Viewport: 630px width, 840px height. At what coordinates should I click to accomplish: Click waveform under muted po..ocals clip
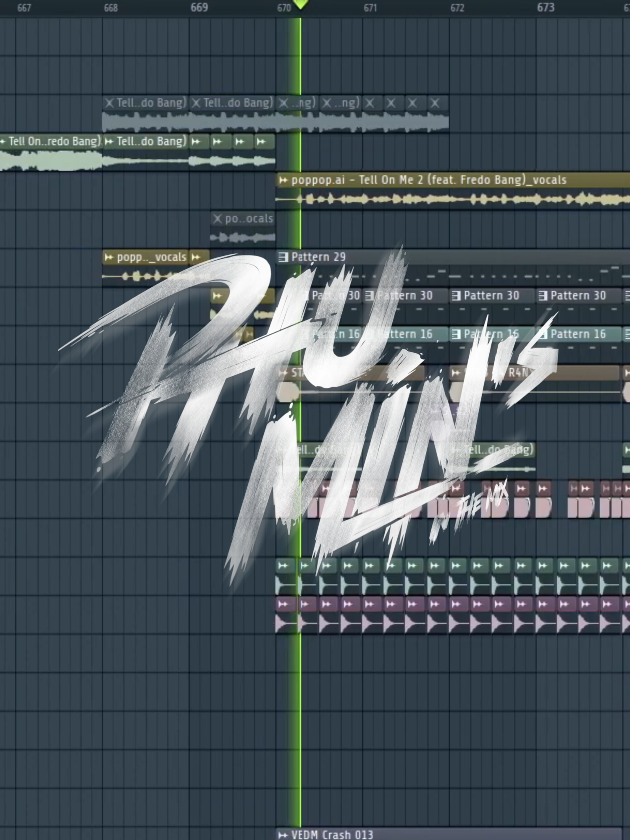243,238
